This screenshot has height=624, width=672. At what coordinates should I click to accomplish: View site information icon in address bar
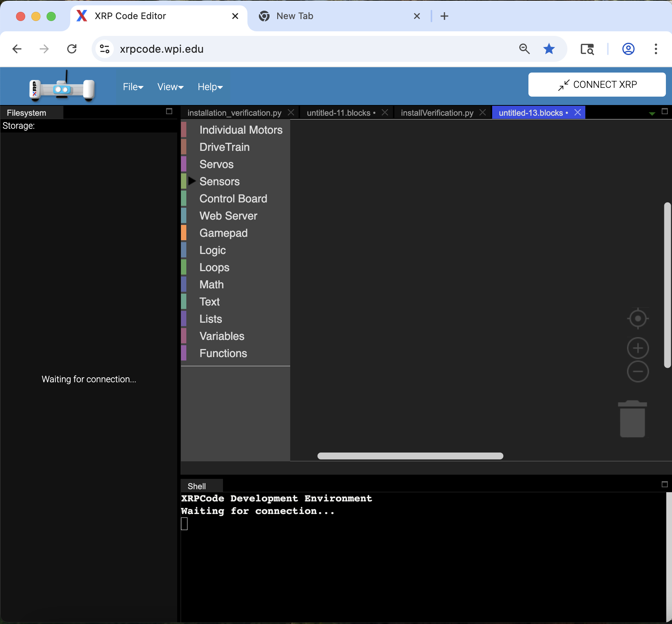click(105, 49)
